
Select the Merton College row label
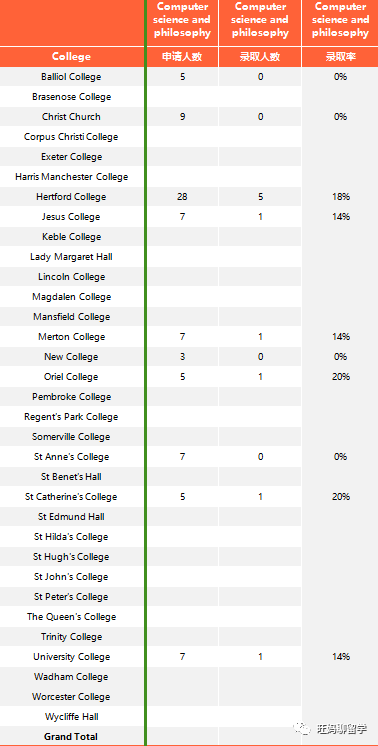71,337
